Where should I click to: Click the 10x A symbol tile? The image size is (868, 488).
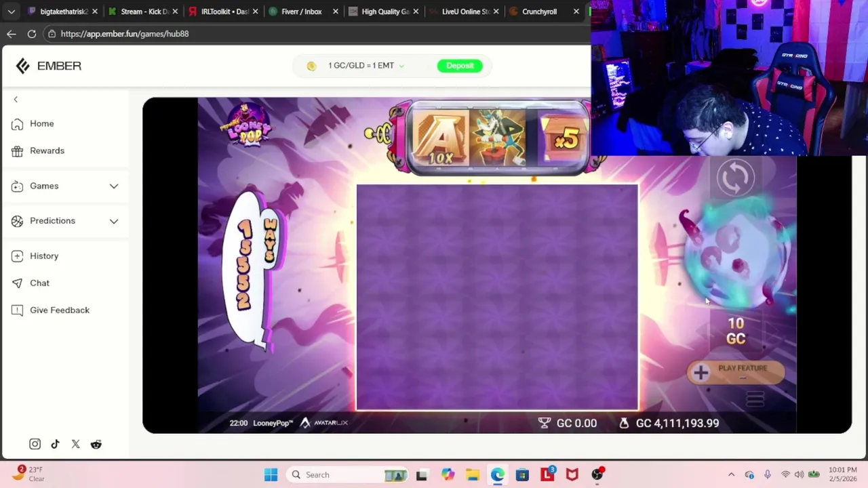(x=441, y=138)
